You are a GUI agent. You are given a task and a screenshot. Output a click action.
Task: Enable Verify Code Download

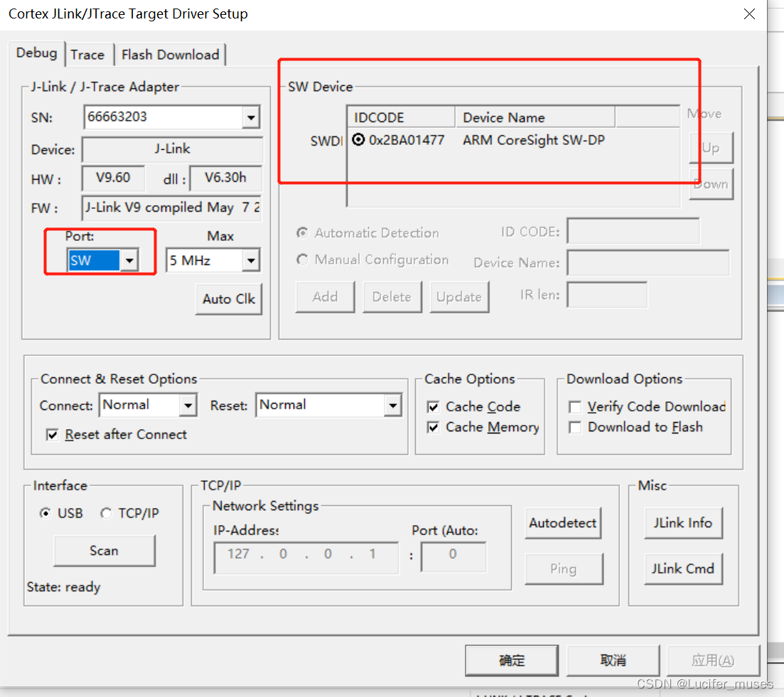(575, 406)
